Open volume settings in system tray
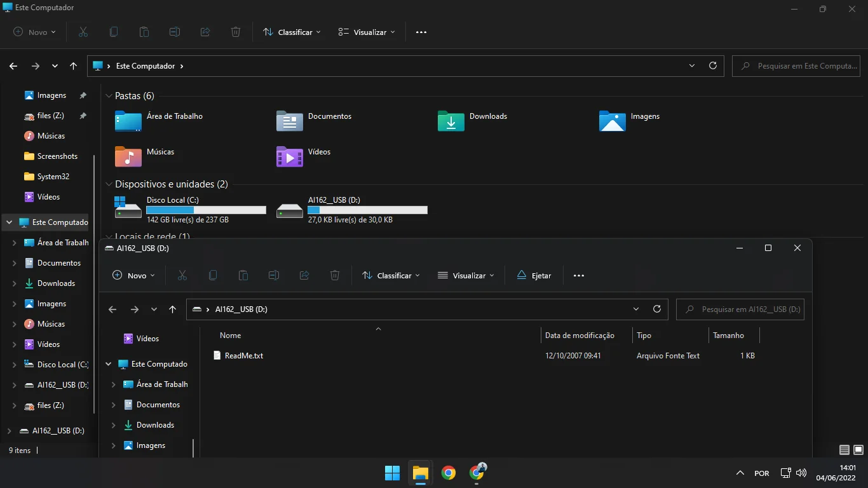Screen dimensions: 868x488 tap(801, 473)
